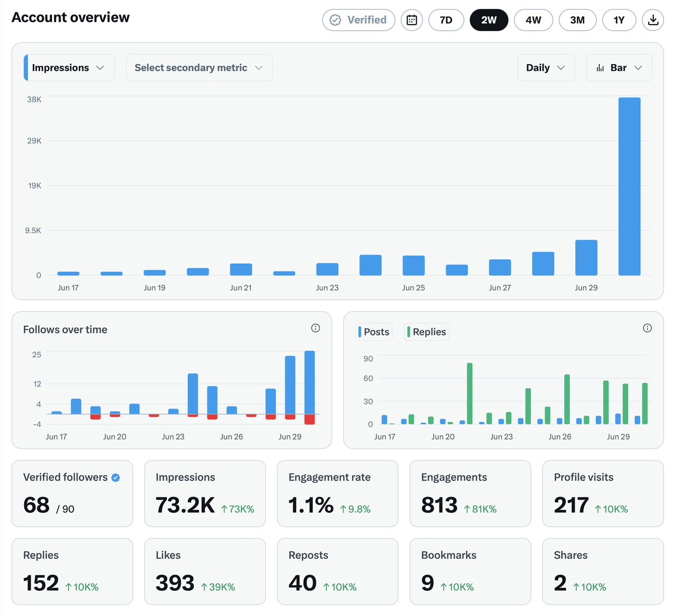This screenshot has width=674, height=616.
Task: Click info icon on Posts/Replies chart
Action: click(x=648, y=328)
